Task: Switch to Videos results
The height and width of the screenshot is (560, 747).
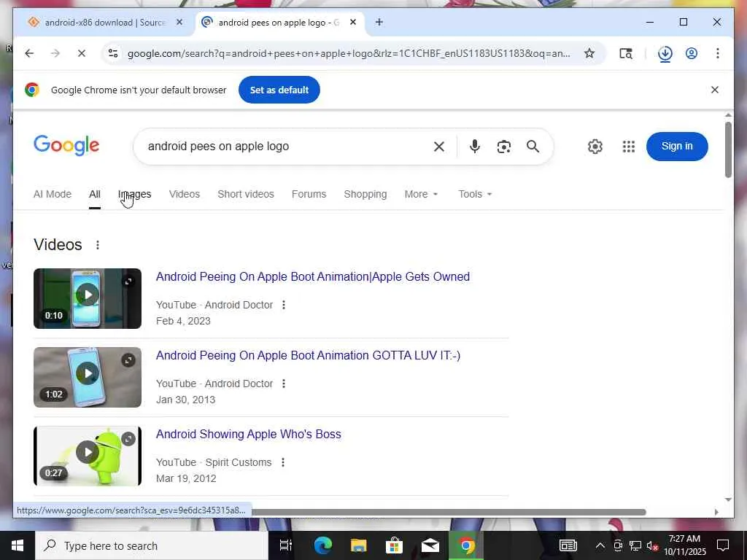Action: (185, 194)
